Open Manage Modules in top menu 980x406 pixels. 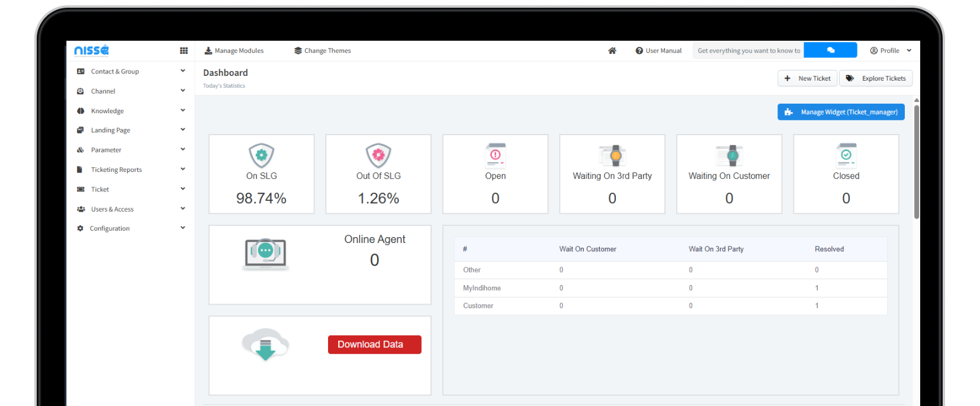(234, 51)
